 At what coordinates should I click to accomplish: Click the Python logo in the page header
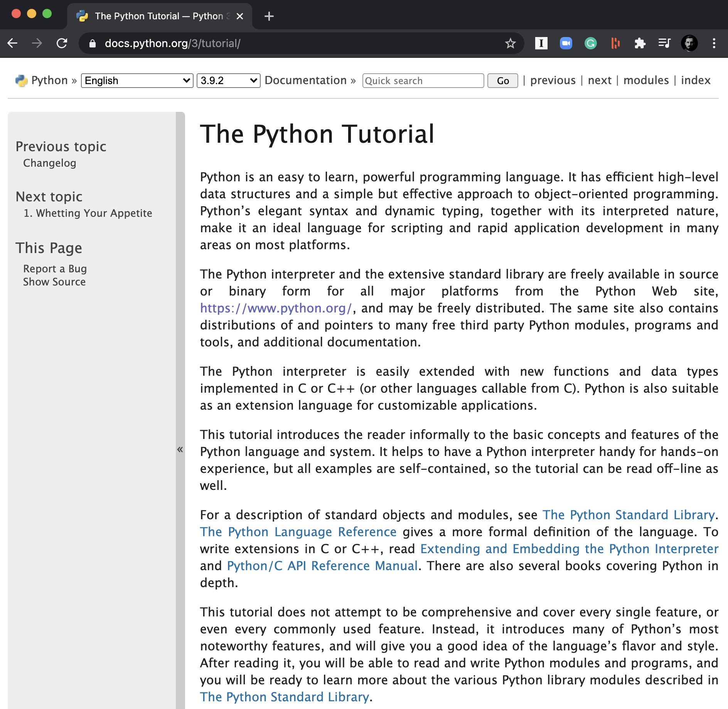click(22, 81)
